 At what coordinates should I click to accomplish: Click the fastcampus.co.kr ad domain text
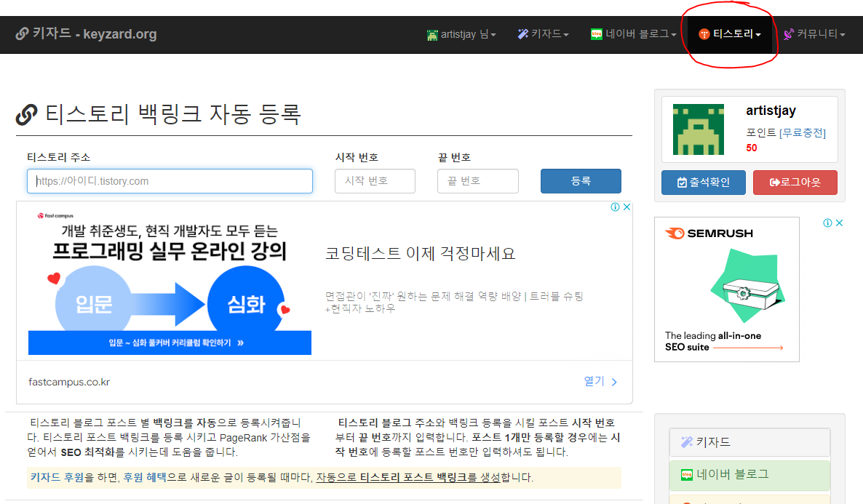(x=69, y=382)
